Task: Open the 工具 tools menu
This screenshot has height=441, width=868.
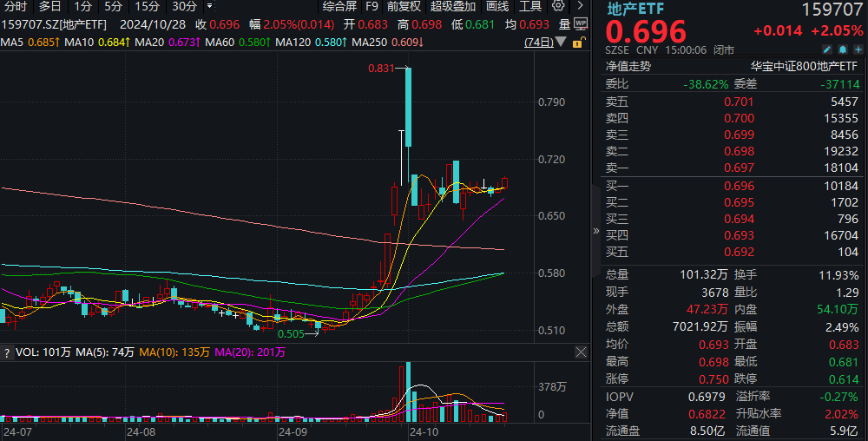Action: (x=530, y=6)
